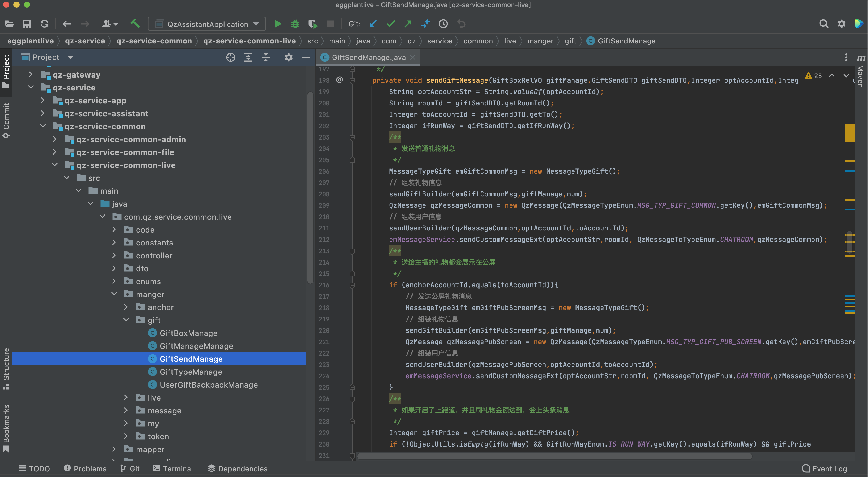Open Git history with the clock icon
Viewport: 868px width, 477px height.
pyautogui.click(x=443, y=24)
